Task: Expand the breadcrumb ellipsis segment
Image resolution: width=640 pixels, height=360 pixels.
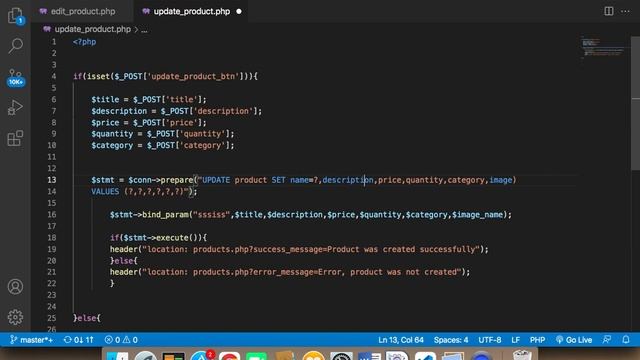Action: 144,29
